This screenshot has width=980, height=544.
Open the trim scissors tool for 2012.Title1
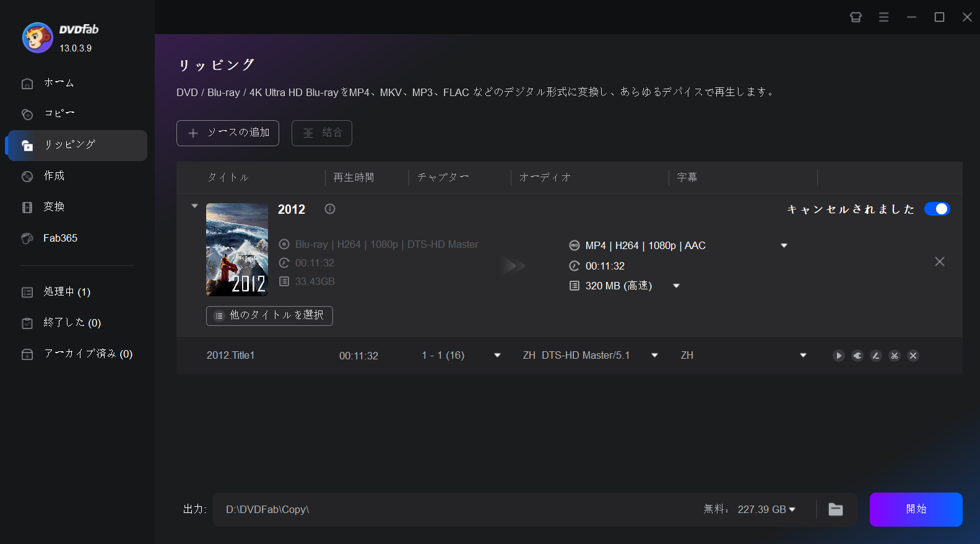[x=894, y=356]
